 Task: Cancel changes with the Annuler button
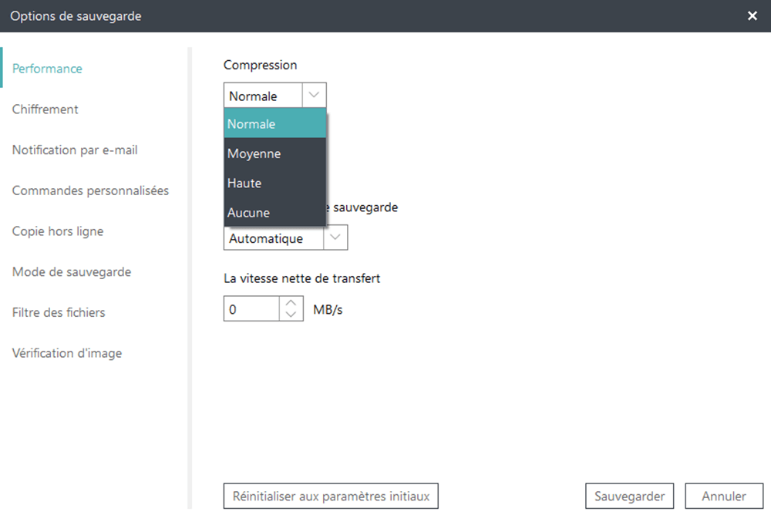pyautogui.click(x=723, y=496)
